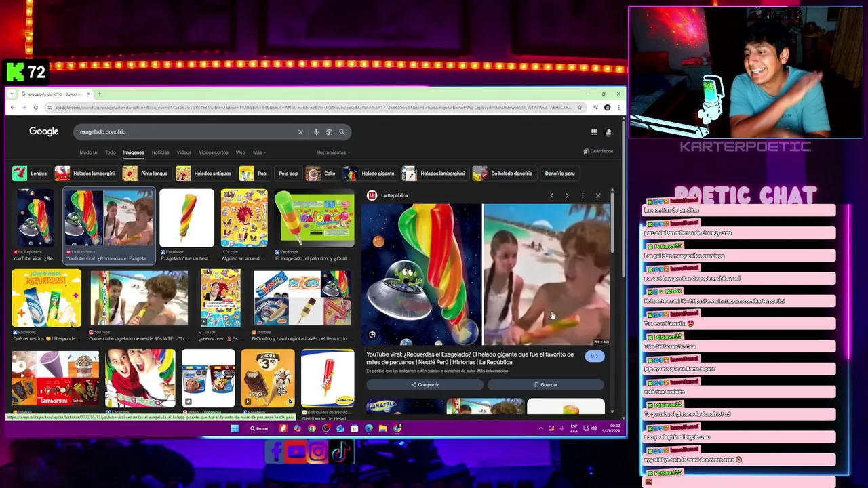
Task: Go to next image in preview panel
Action: [x=567, y=195]
